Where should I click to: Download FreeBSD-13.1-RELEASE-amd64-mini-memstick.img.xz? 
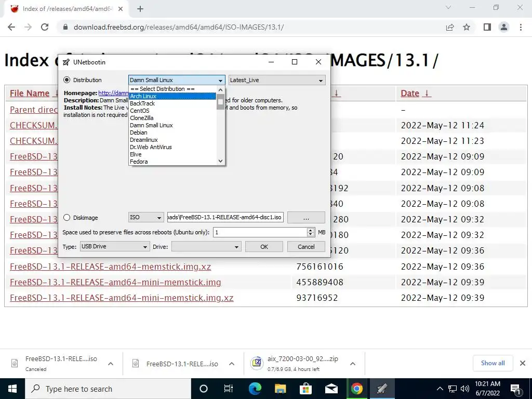[x=122, y=298]
